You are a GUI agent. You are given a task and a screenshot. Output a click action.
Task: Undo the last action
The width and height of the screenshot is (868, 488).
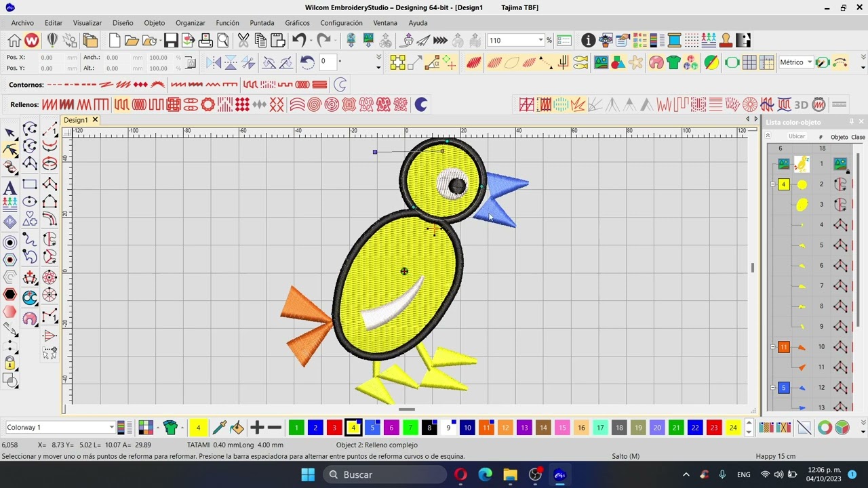pyautogui.click(x=299, y=41)
